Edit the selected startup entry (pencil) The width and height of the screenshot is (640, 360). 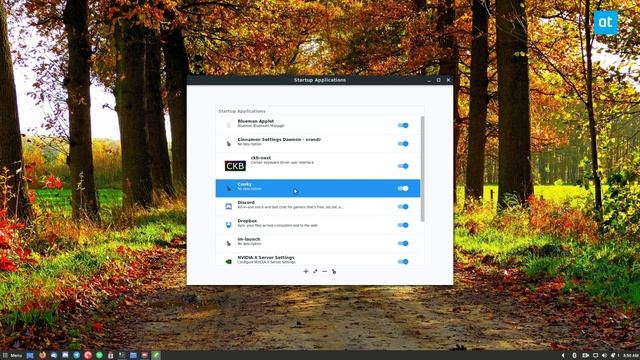point(315,271)
